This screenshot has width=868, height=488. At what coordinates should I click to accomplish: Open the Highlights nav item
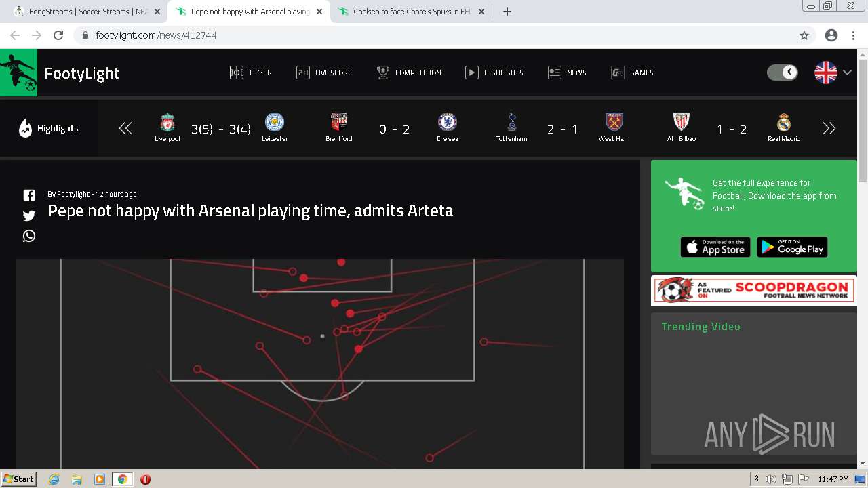(494, 73)
